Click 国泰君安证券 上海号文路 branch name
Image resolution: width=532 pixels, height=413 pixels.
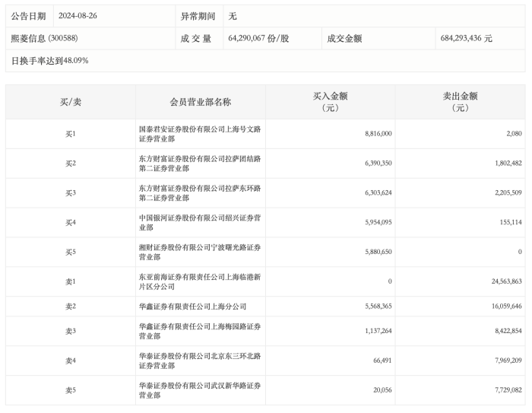[x=200, y=134]
